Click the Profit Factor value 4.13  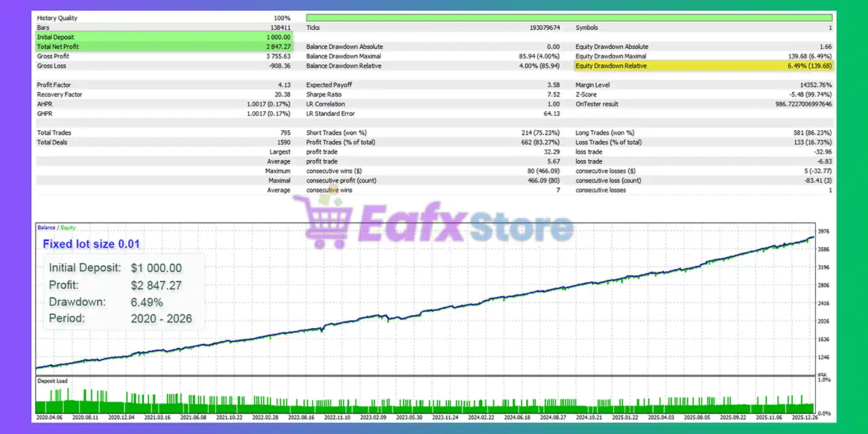point(283,85)
